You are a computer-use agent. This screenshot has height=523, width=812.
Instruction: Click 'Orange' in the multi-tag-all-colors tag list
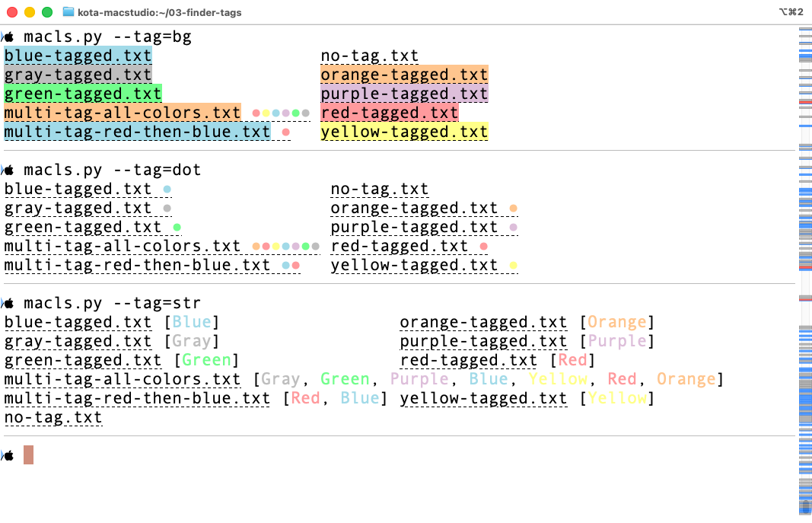click(686, 380)
